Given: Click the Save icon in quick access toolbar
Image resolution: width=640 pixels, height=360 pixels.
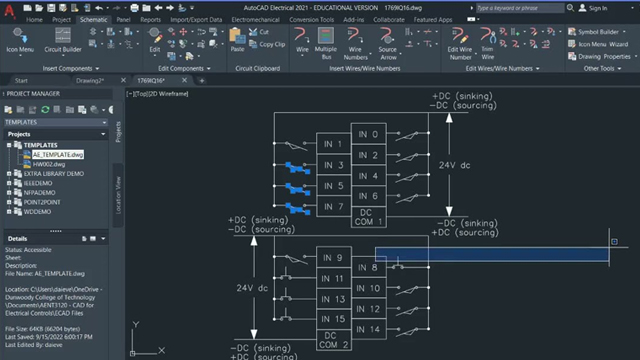Looking at the screenshot, I should coord(51,8).
